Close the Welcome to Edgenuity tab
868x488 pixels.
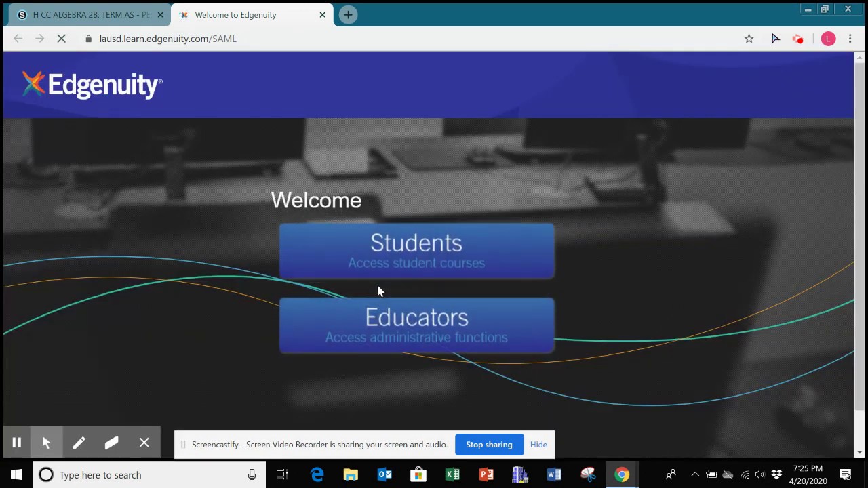click(x=322, y=14)
